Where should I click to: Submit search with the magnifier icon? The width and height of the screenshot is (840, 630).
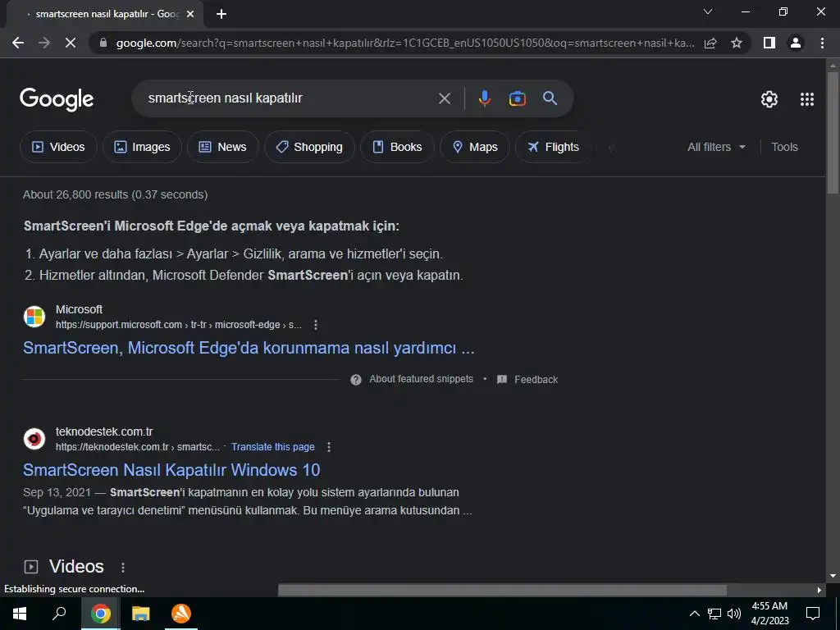click(550, 98)
